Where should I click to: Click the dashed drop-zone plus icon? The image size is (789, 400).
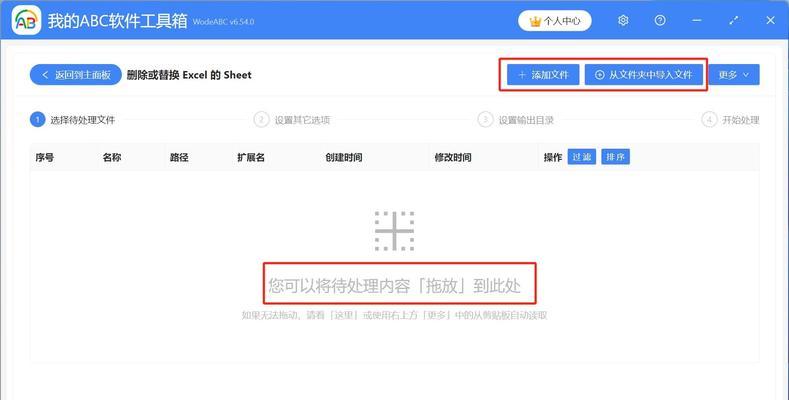pos(394,231)
